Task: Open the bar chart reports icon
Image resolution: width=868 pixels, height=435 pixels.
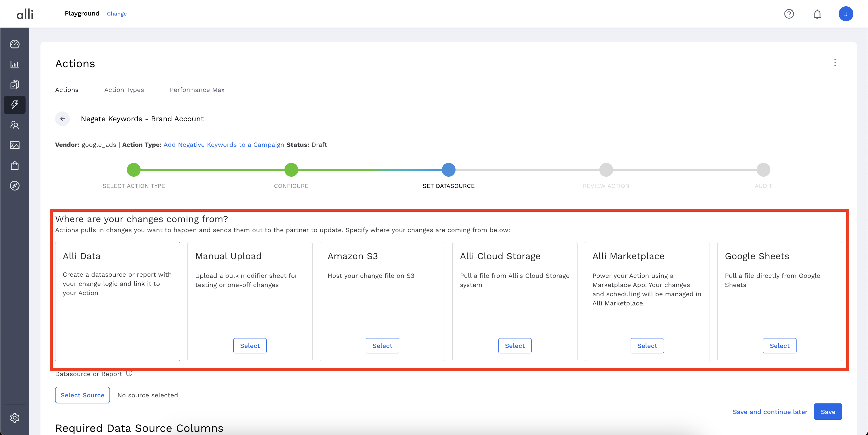Action: [14, 64]
